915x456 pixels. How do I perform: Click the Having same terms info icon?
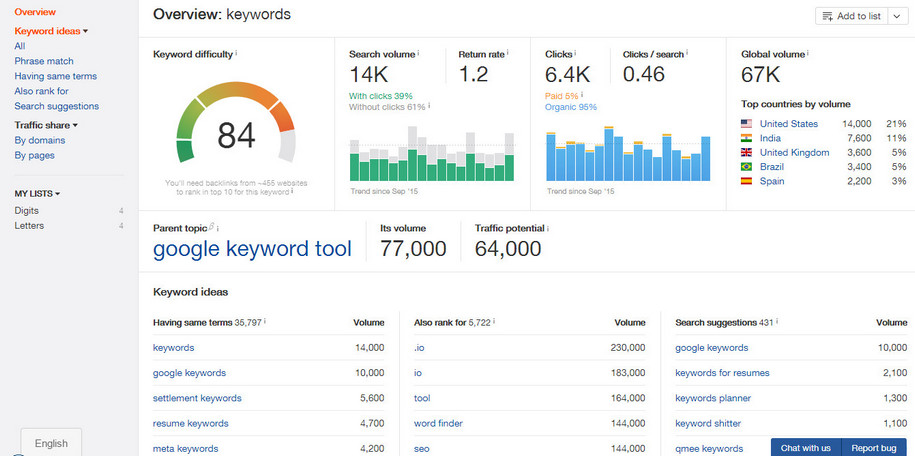pos(265,321)
